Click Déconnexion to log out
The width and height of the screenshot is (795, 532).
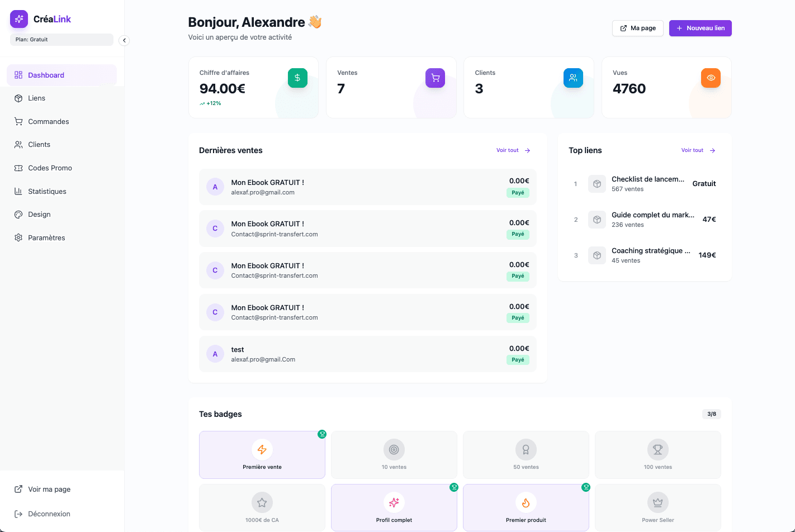pyautogui.click(x=49, y=514)
